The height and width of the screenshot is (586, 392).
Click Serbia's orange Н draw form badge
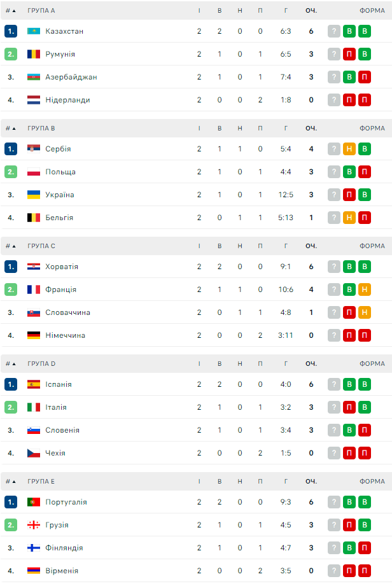click(349, 149)
